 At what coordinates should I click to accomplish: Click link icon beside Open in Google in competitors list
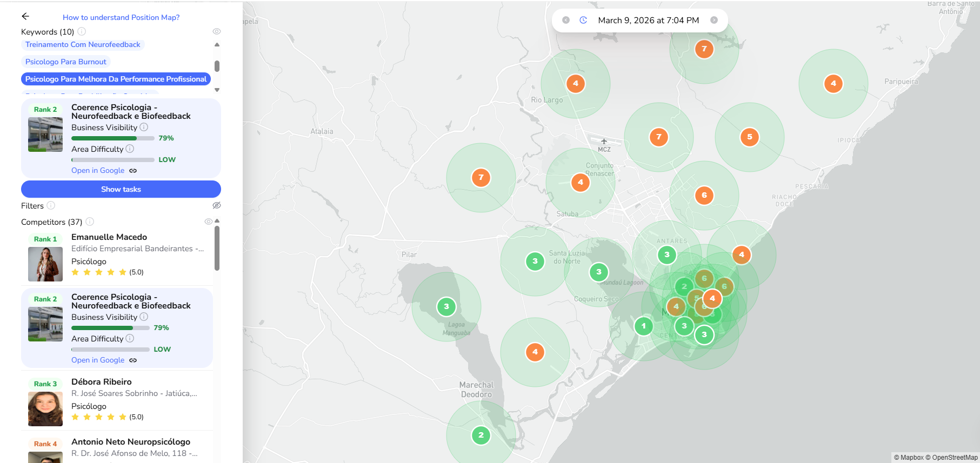tap(133, 360)
